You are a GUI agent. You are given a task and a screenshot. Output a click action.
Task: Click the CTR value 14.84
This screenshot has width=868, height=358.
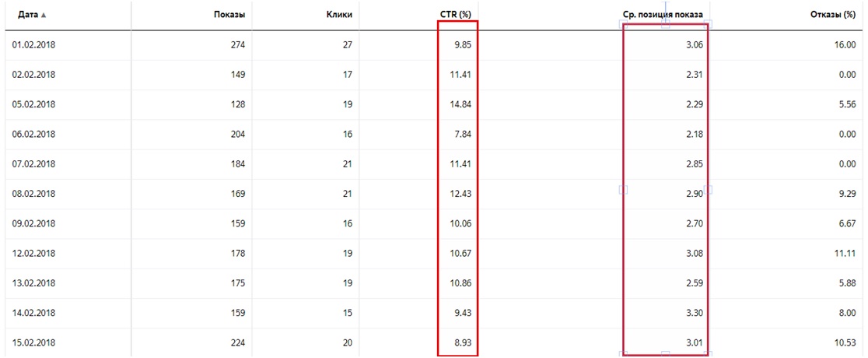[x=462, y=104]
